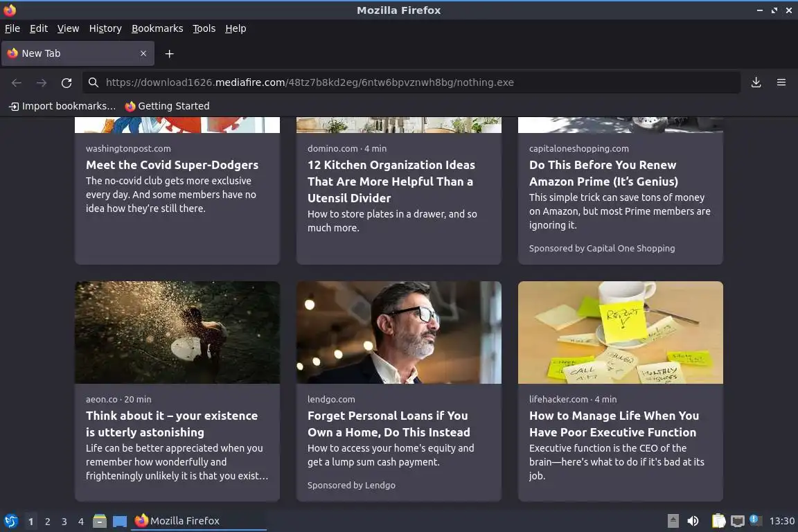This screenshot has width=798, height=532.
Task: Click the sticky notes thumbnail image
Action: (621, 332)
